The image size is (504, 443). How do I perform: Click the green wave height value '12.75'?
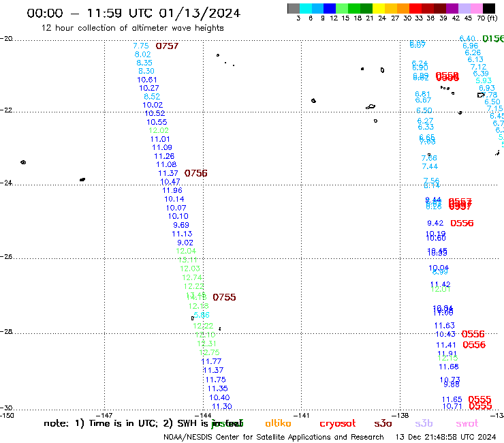209,352
